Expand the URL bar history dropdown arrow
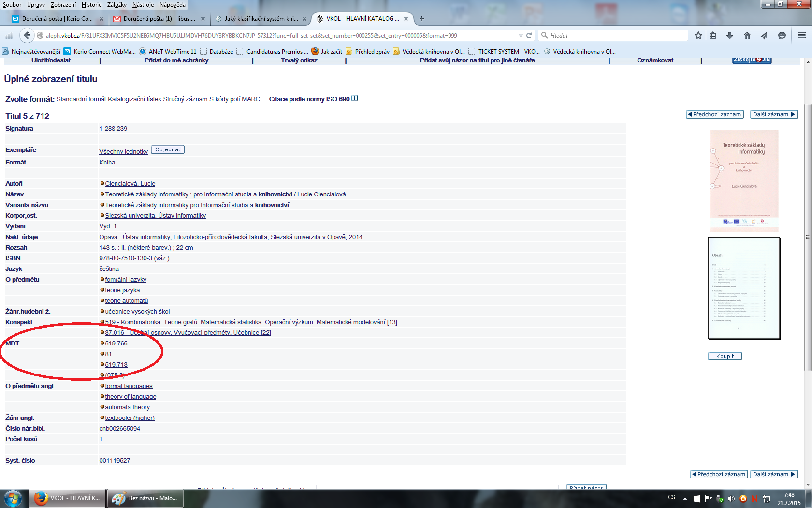Image resolution: width=812 pixels, height=508 pixels. click(521, 35)
